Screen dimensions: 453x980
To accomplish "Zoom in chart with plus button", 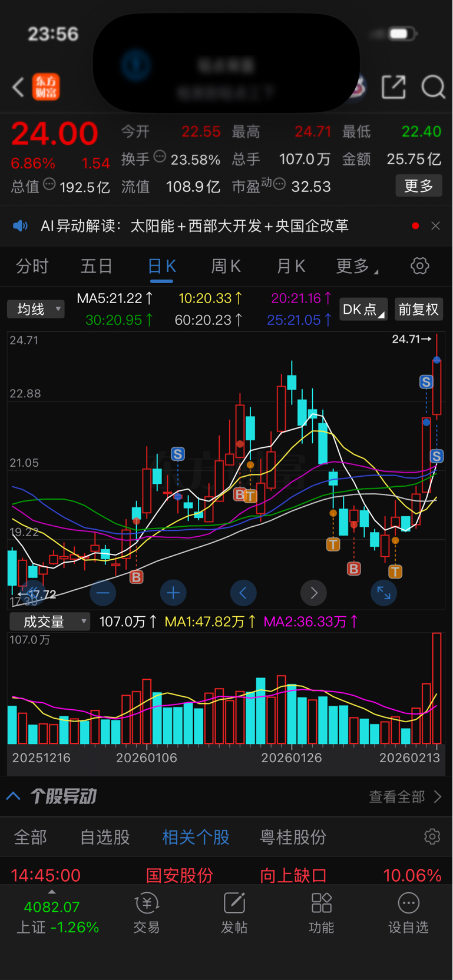I will 173,593.
